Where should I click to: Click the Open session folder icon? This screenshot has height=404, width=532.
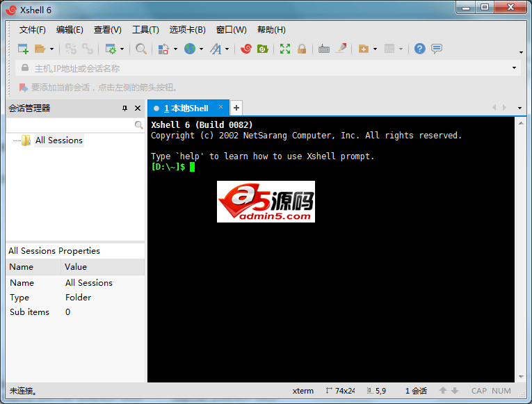(40, 49)
